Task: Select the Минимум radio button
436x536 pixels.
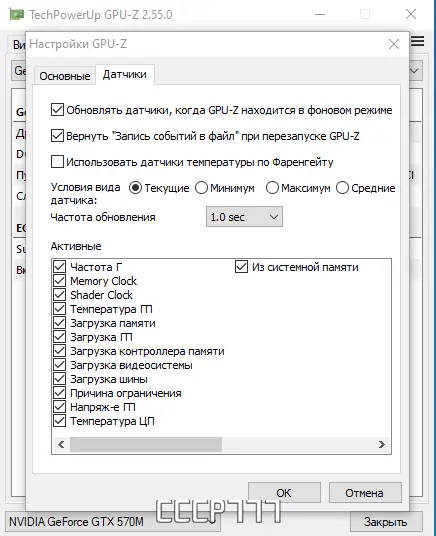Action: [201, 188]
